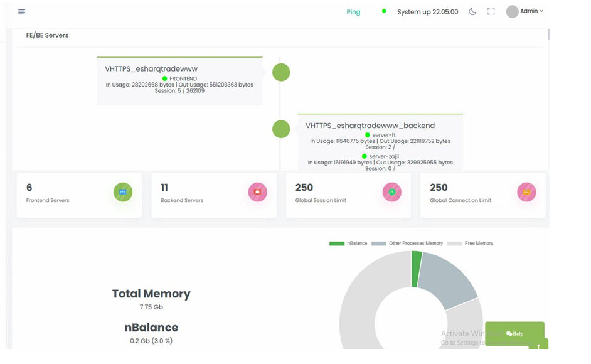This screenshot has height=364, width=591.
Task: Click the Global Session Limit card icon
Action: click(x=392, y=192)
